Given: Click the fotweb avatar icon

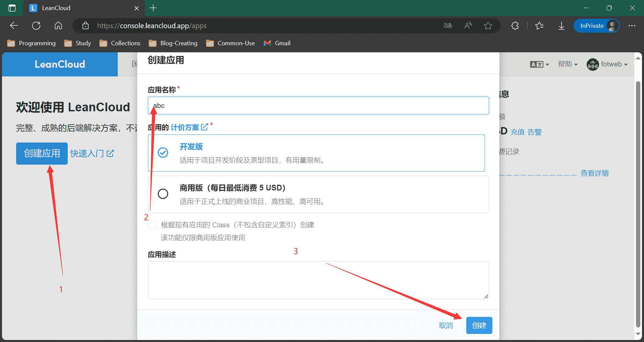Looking at the screenshot, I should [593, 64].
